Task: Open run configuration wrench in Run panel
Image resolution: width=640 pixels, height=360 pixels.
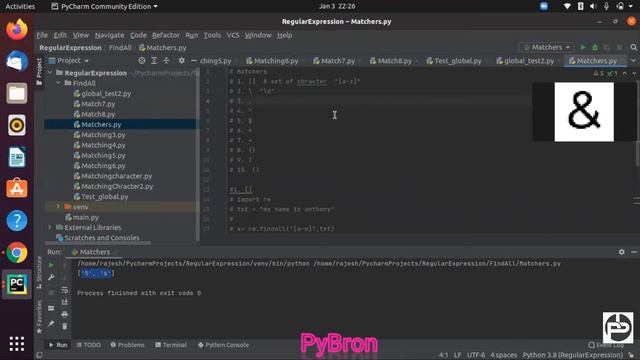Action: 51,278
